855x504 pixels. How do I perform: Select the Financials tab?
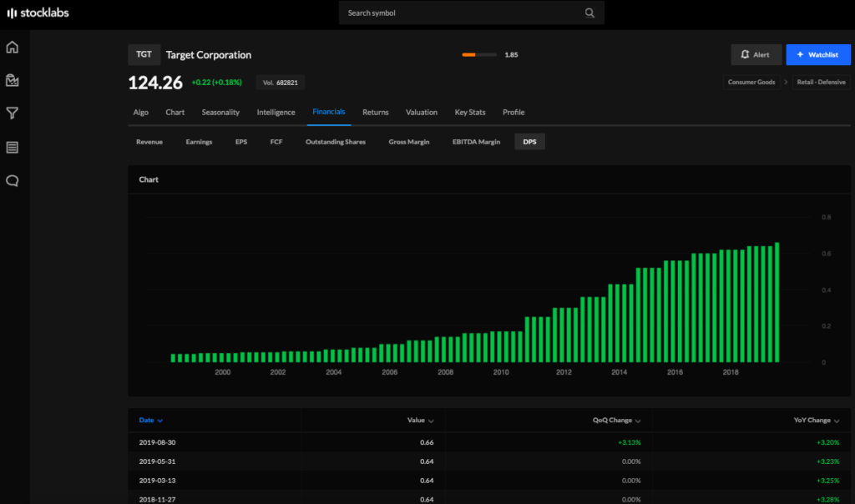329,112
